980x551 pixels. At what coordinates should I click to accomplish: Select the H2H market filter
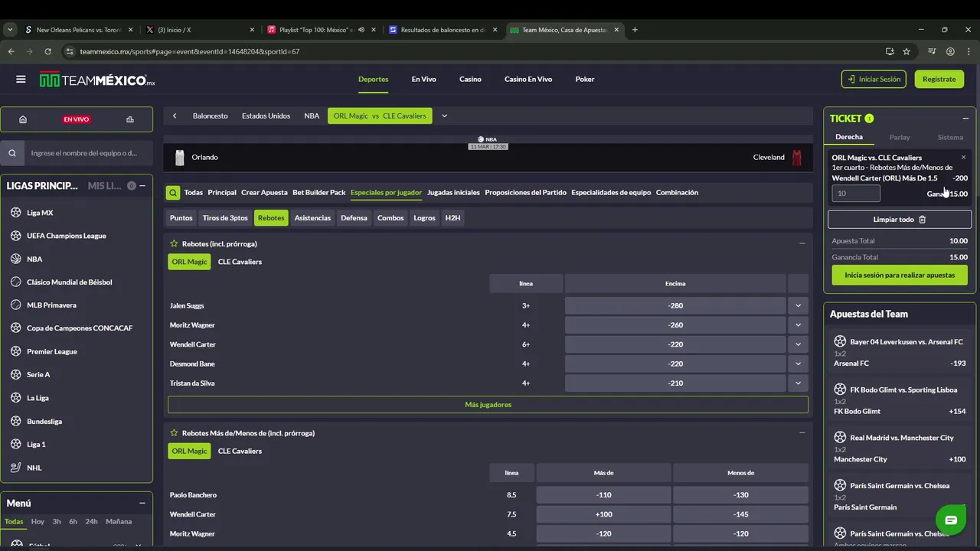click(x=452, y=218)
